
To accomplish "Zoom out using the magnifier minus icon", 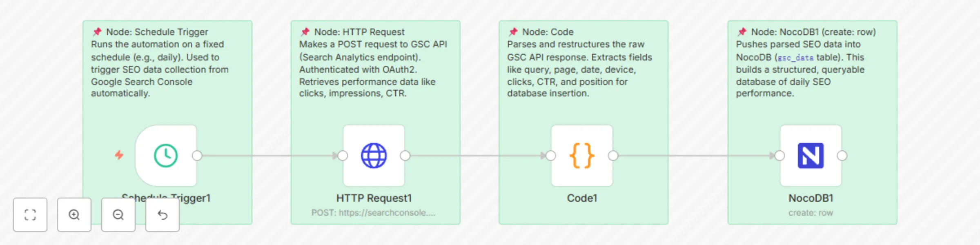I will (118, 214).
